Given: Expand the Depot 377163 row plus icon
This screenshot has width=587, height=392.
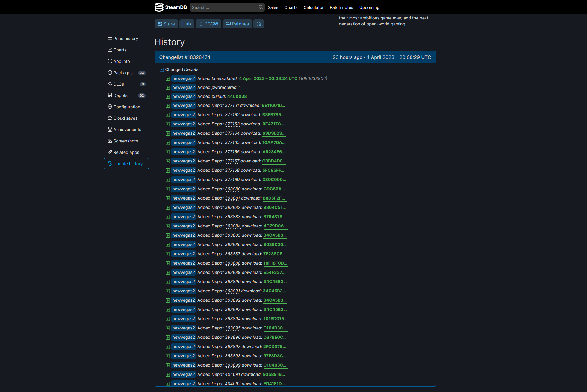Looking at the screenshot, I should [x=168, y=124].
